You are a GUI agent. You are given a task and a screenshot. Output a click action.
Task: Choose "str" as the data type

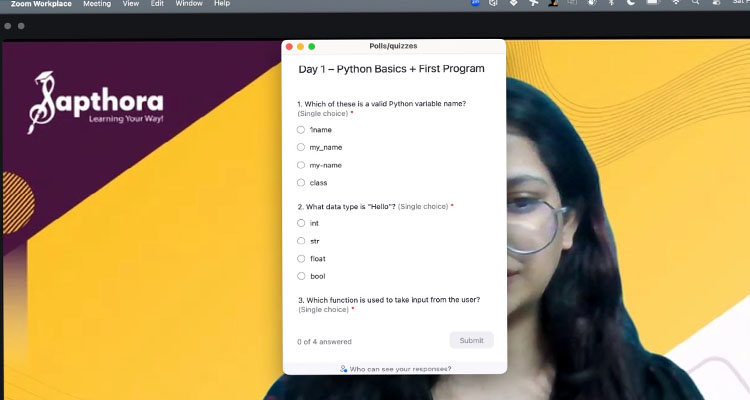click(x=301, y=241)
